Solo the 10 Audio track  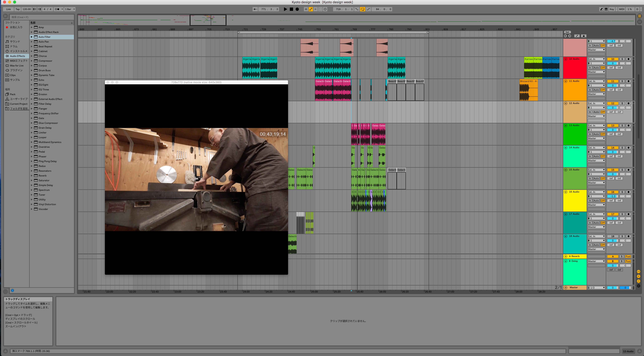pyautogui.click(x=622, y=59)
